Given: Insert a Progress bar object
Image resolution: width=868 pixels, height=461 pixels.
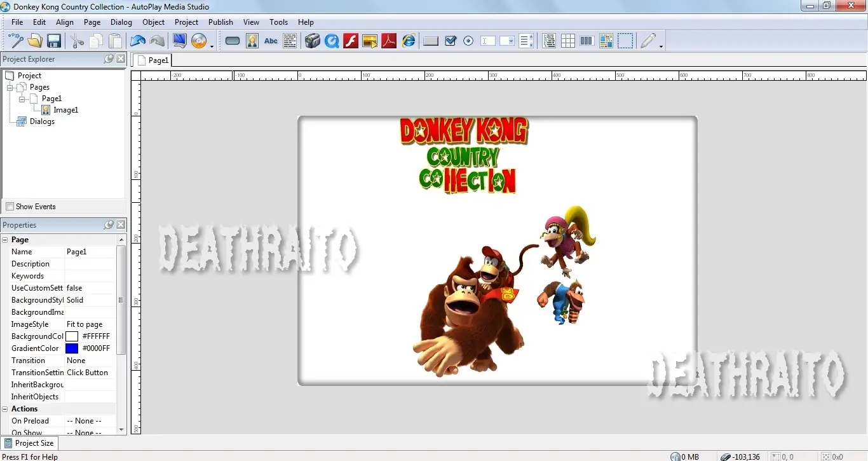Looking at the screenshot, I should pos(587,41).
